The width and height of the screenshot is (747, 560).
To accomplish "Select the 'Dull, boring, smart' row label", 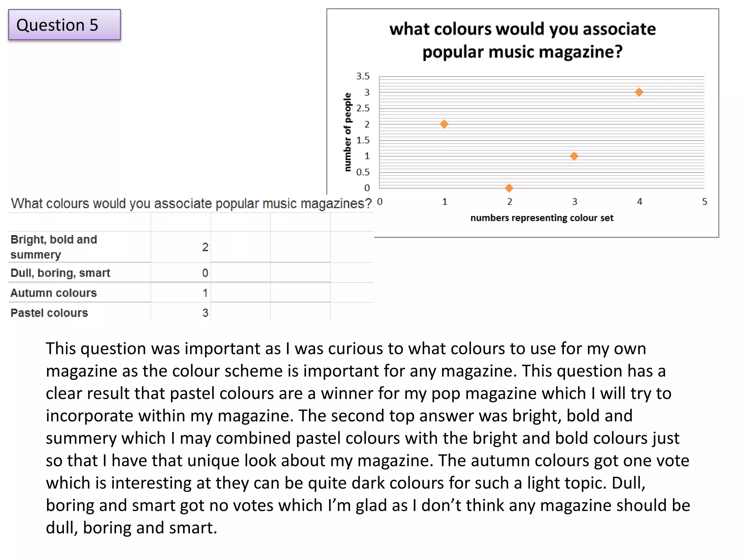I will click(60, 273).
